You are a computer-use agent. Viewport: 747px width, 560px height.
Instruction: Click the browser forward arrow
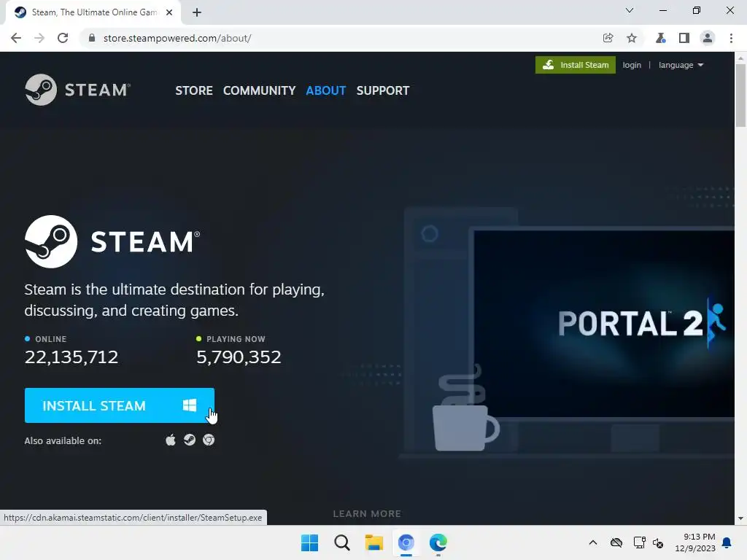(x=39, y=38)
